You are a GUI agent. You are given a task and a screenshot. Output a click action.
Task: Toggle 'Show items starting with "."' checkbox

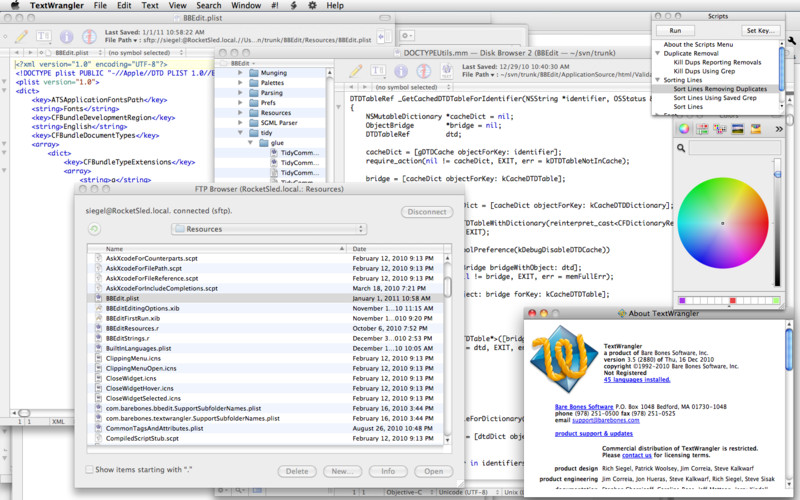[89, 469]
